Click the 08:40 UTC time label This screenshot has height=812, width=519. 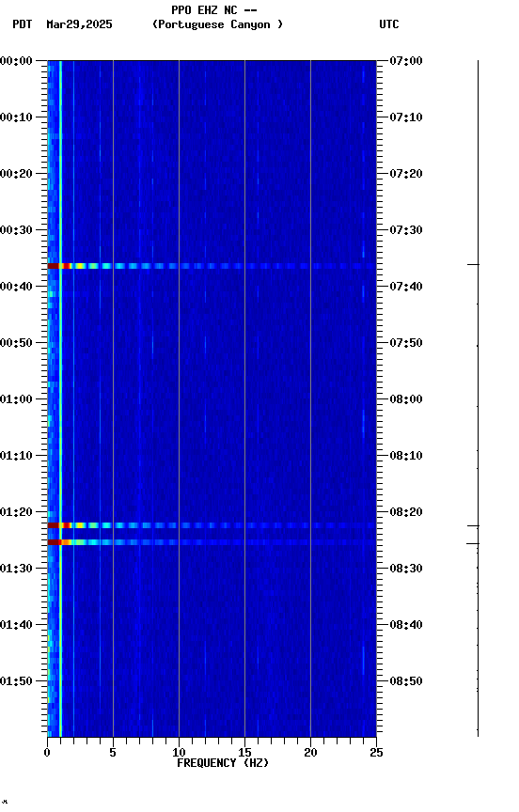406,625
